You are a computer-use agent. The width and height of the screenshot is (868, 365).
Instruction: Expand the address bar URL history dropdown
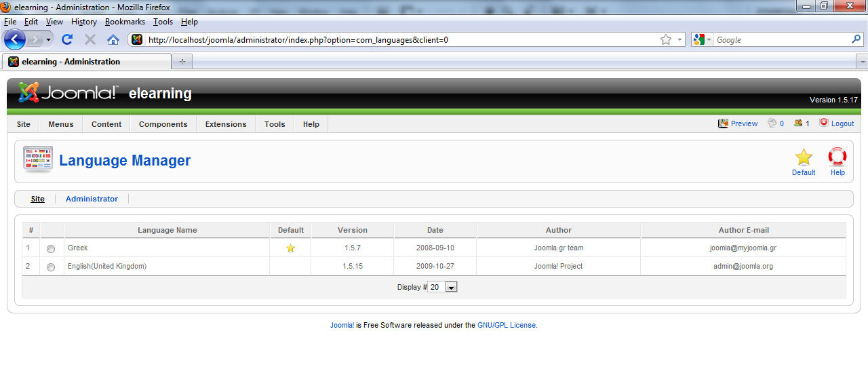679,39
